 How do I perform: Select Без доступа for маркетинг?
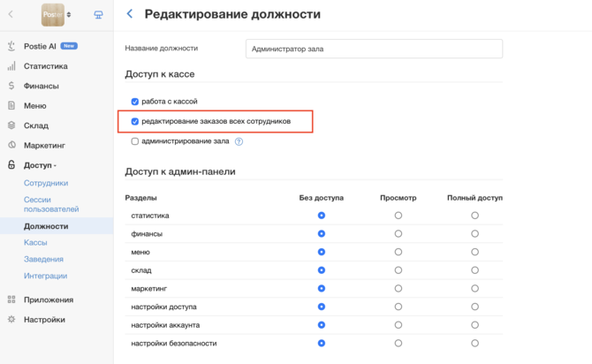pos(322,289)
